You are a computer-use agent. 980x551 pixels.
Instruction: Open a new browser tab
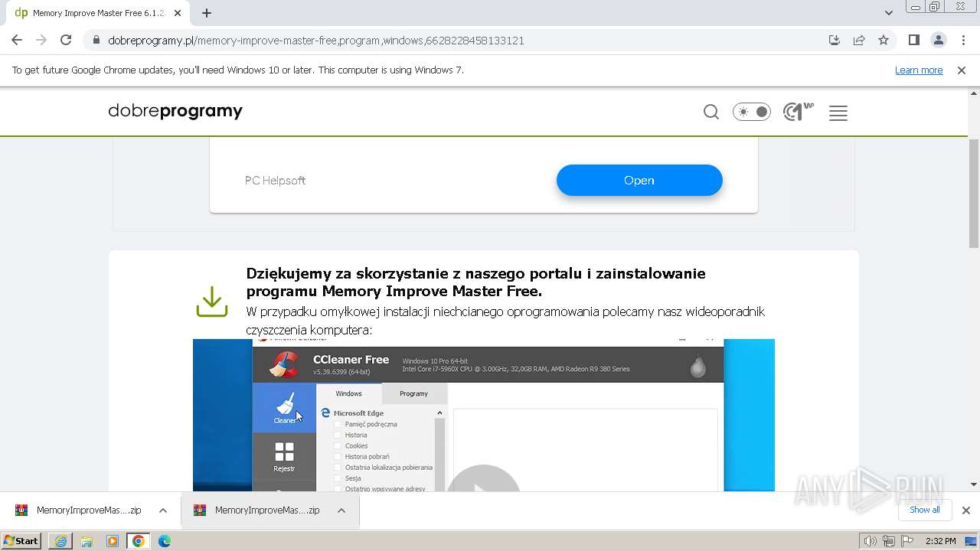pos(207,13)
